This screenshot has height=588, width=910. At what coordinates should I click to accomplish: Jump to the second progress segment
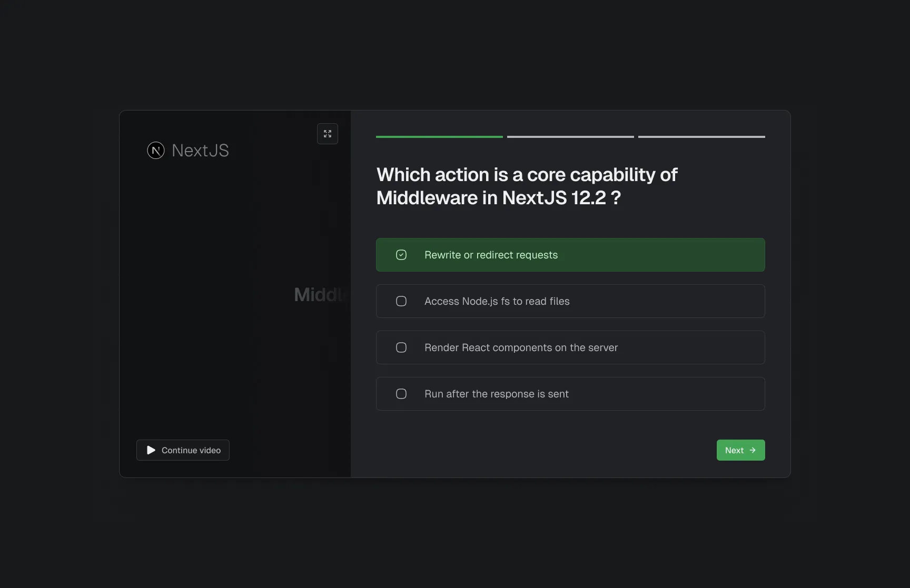tap(570, 137)
